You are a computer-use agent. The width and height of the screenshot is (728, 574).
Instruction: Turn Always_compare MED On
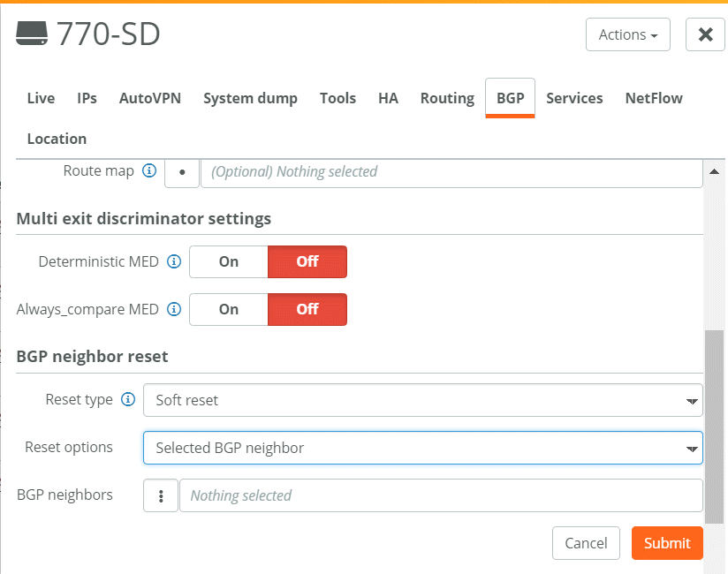point(229,309)
